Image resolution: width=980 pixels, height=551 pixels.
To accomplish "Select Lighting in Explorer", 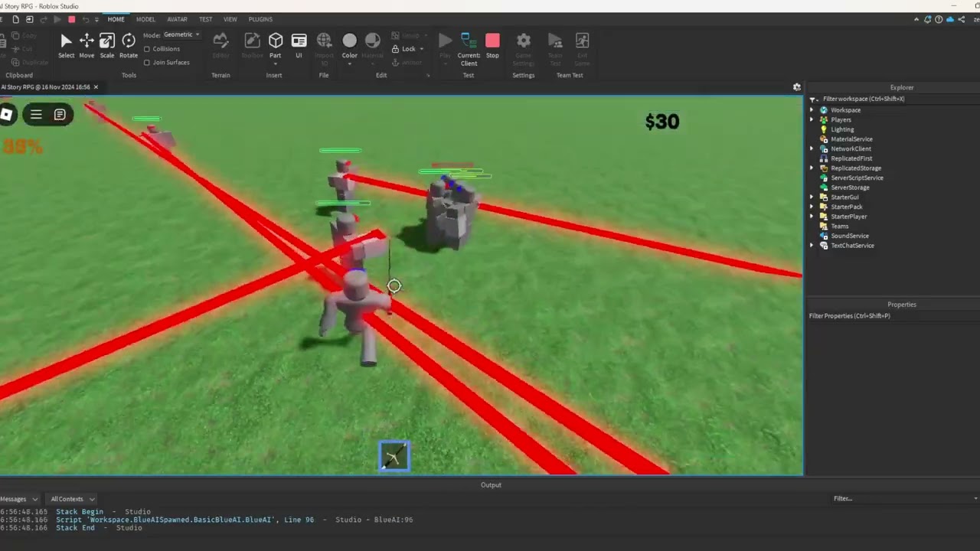I will (842, 129).
